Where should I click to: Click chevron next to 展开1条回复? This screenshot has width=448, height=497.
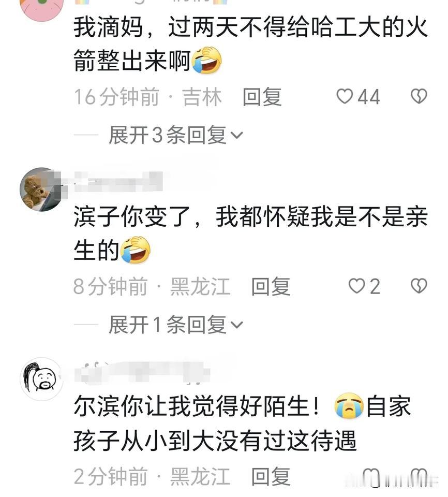pyautogui.click(x=237, y=325)
